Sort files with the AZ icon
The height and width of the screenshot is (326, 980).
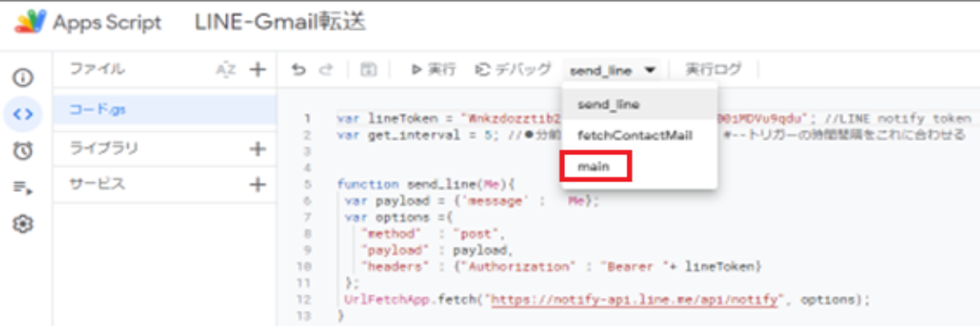pyautogui.click(x=226, y=70)
